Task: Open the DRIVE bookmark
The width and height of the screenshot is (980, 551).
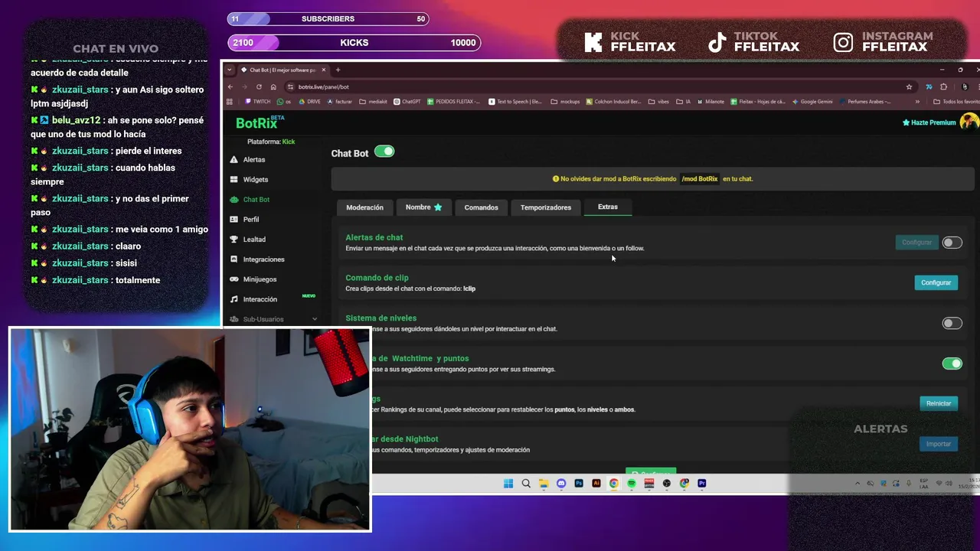Action: pyautogui.click(x=309, y=101)
